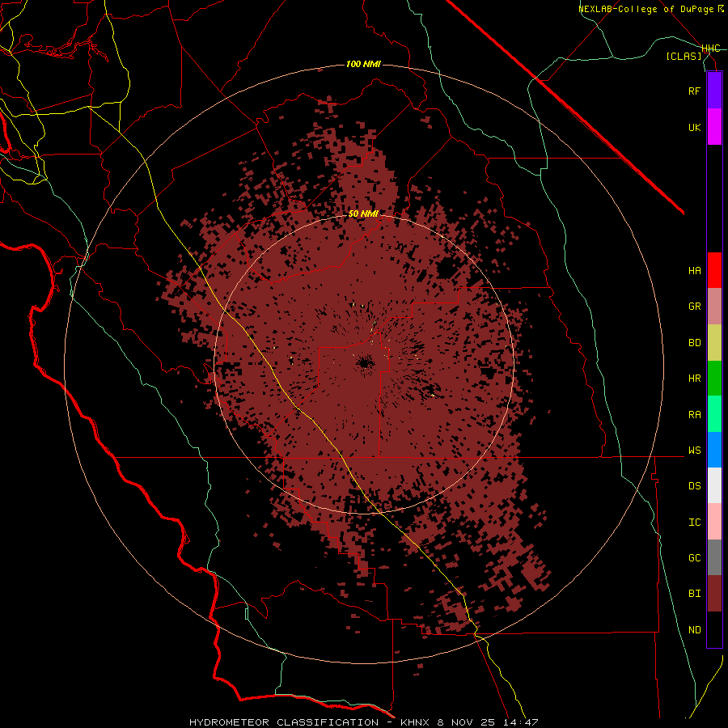Click the GR legend label
Image resolution: width=728 pixels, height=728 pixels.
click(x=694, y=307)
